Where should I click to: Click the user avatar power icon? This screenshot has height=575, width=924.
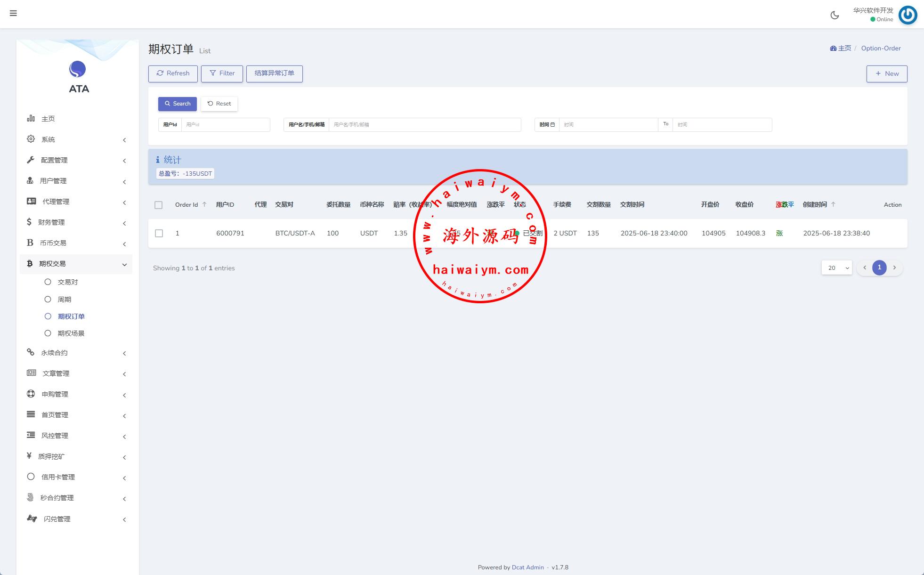(908, 15)
